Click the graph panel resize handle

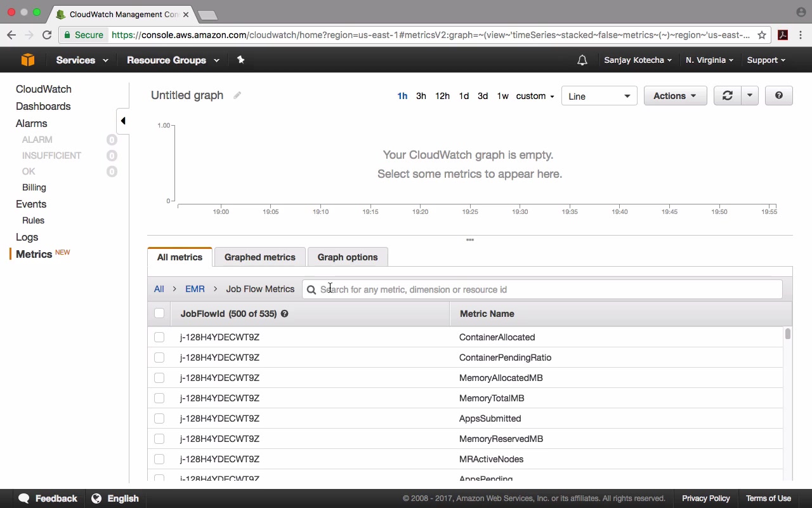click(x=470, y=240)
